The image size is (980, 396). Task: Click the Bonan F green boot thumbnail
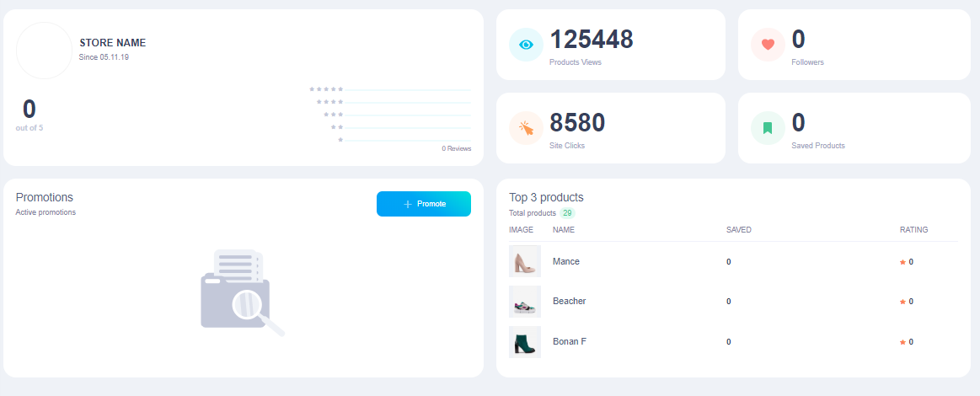524,342
